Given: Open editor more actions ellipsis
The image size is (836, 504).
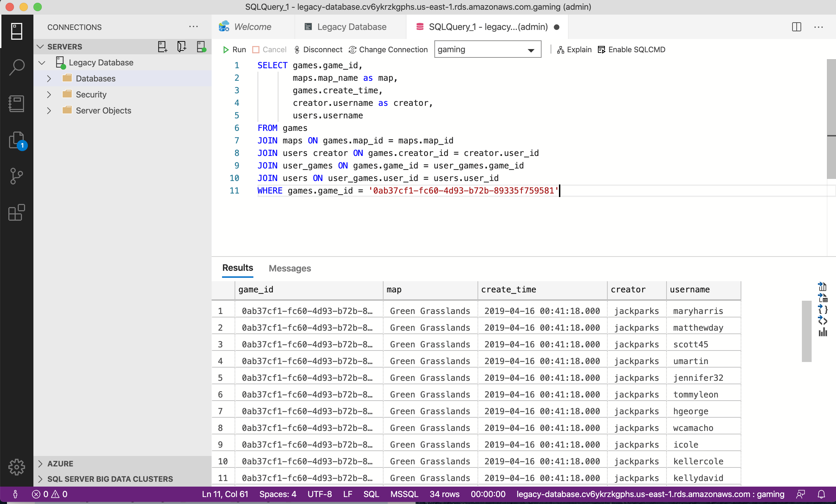Looking at the screenshot, I should point(819,27).
